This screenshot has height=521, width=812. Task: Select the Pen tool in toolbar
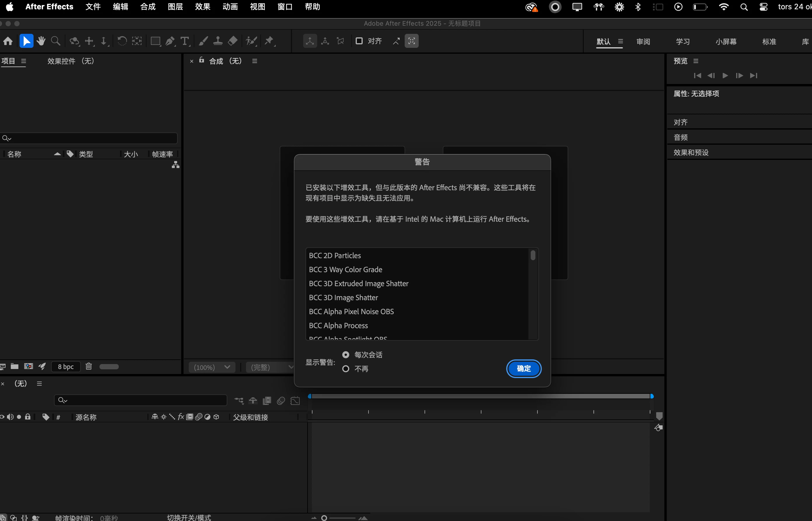tap(170, 41)
